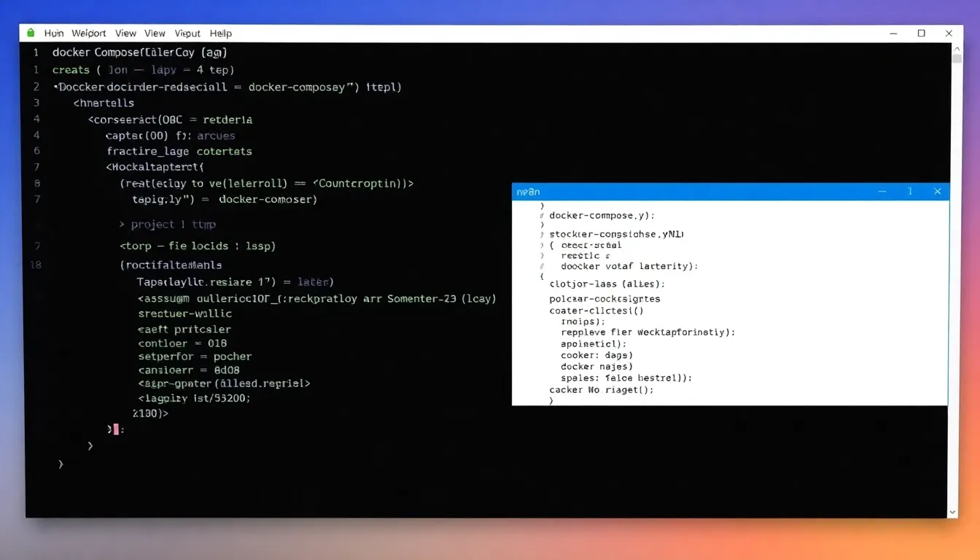Click the ne8n title bar label
Viewport: 980px width, 560px height.
click(x=528, y=191)
